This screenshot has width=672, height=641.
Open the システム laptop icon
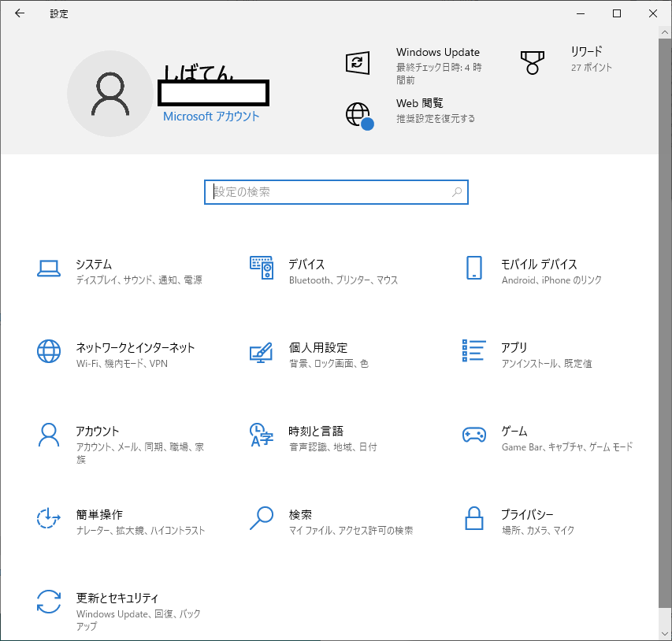point(49,269)
